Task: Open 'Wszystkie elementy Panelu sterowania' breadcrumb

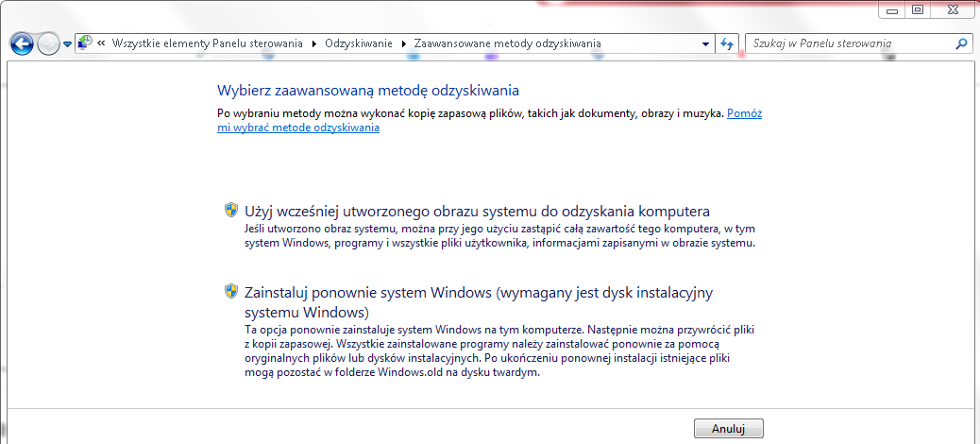Action: [207, 43]
